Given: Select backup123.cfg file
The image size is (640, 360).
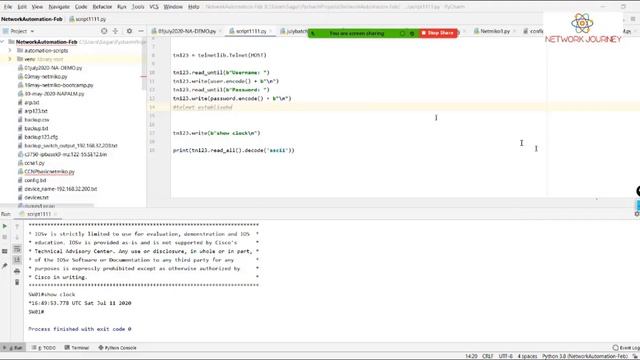Looking at the screenshot, I should [41, 137].
